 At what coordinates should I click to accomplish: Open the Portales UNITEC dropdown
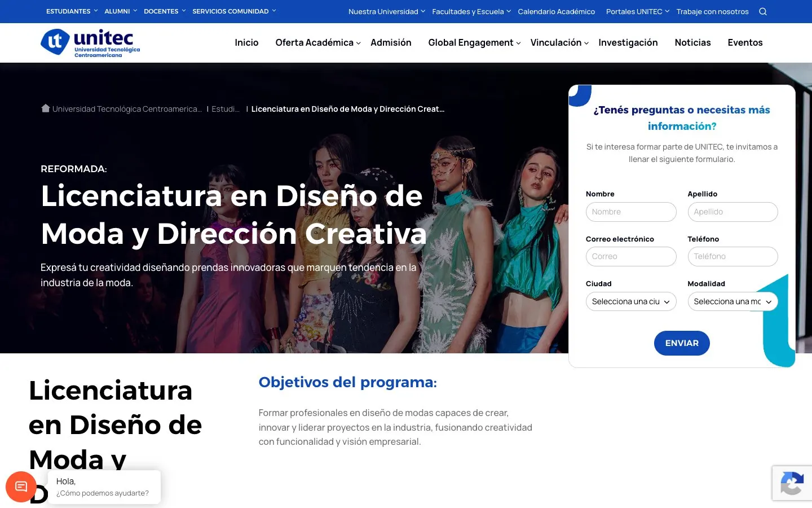tap(638, 11)
